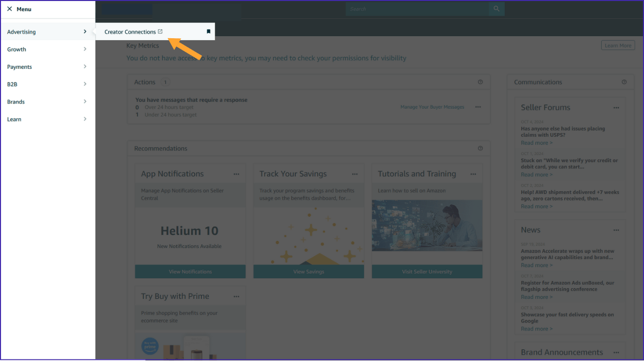The image size is (644, 362).
Task: Open the App Notifications card options icon
Action: click(236, 173)
